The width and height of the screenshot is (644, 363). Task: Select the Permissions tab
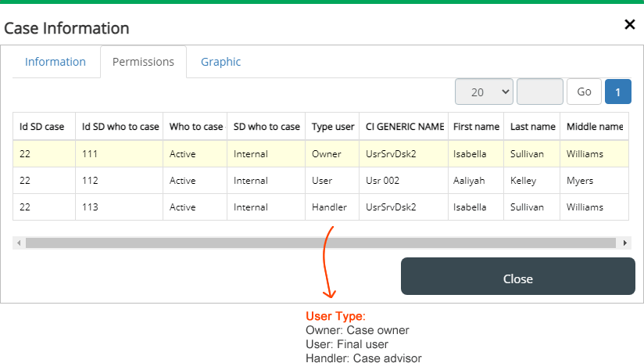(x=143, y=62)
